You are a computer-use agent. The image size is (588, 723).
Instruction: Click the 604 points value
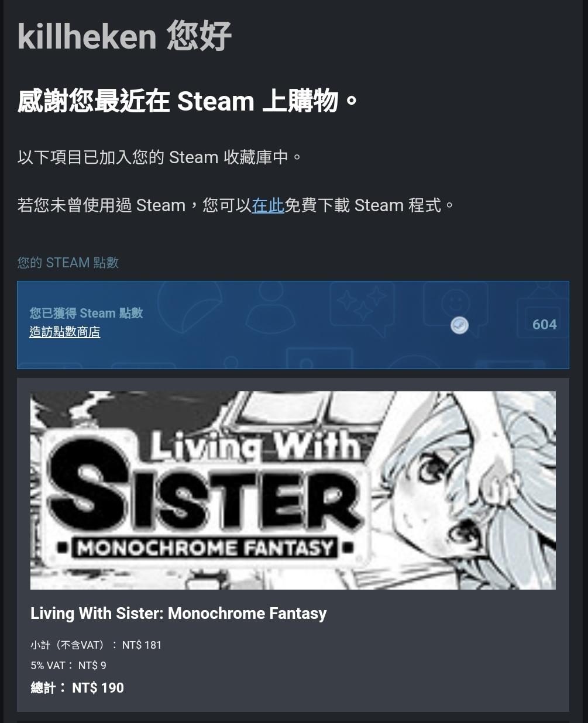pyautogui.click(x=544, y=325)
